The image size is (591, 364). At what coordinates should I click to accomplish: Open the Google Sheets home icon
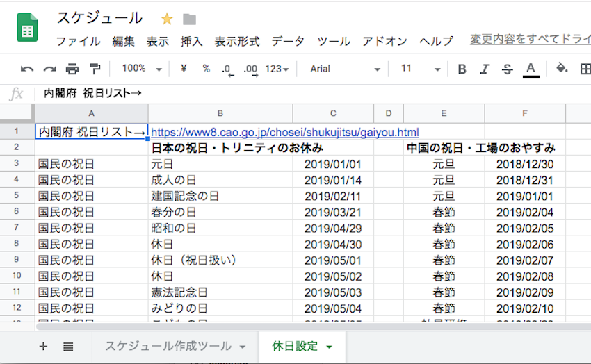pyautogui.click(x=28, y=28)
